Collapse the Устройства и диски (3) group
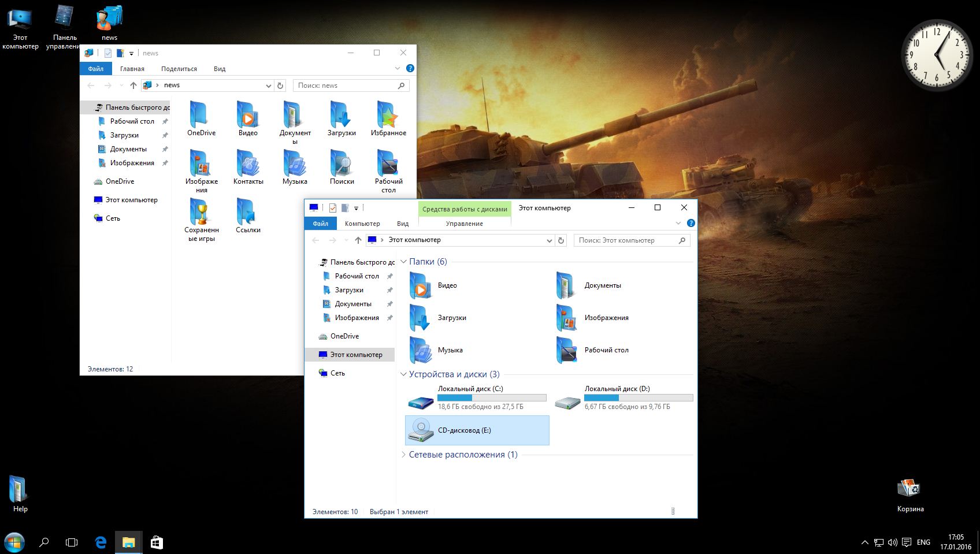The image size is (980, 554). pos(404,374)
